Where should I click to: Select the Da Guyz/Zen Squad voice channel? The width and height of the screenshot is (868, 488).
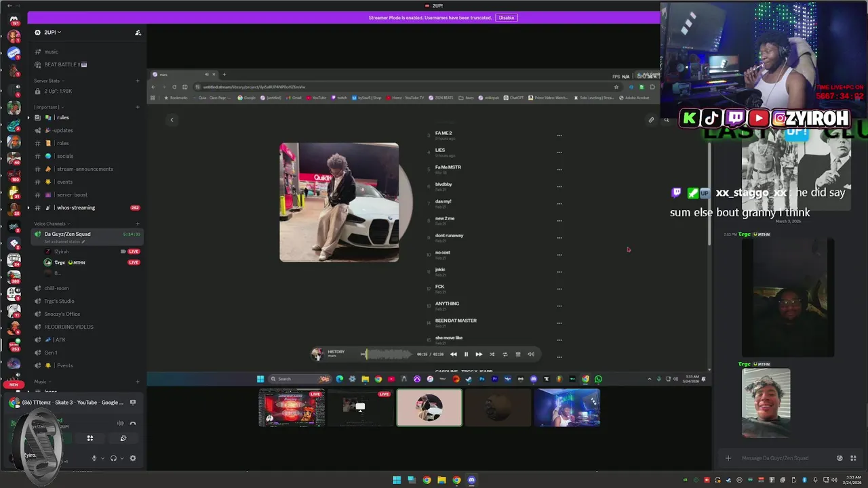pos(67,234)
